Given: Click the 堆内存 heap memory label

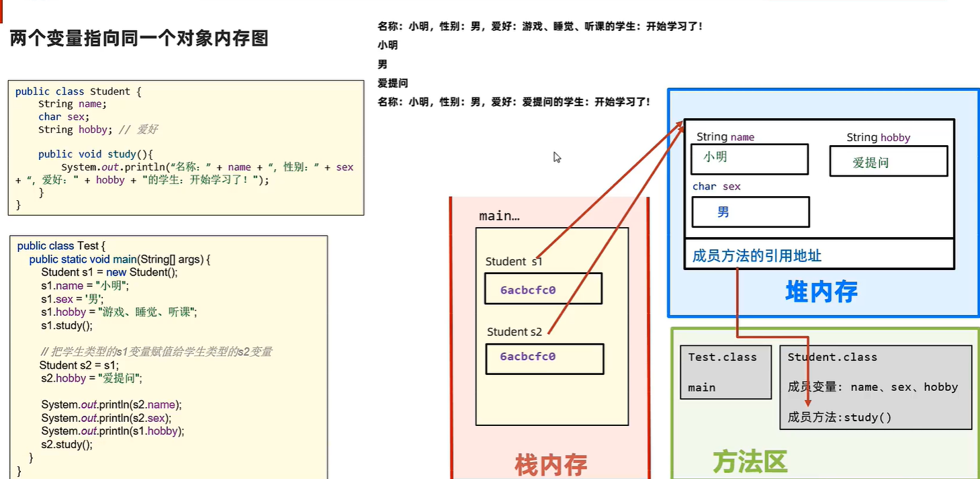Looking at the screenshot, I should [821, 292].
